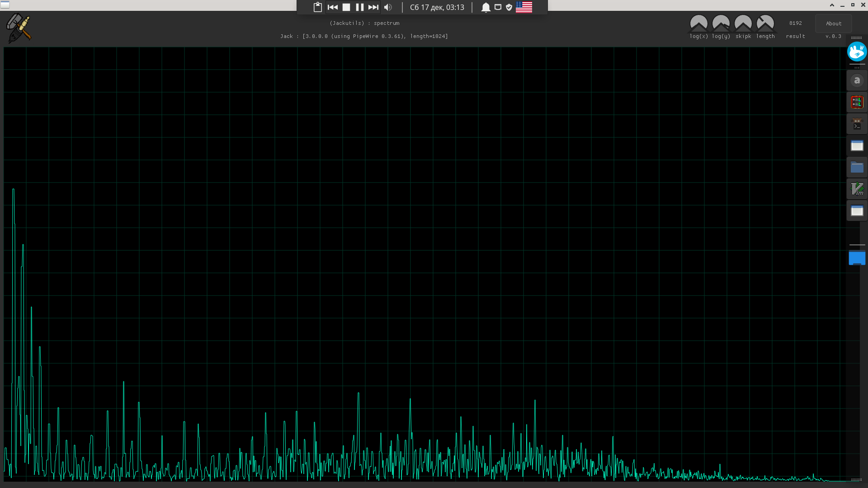Skip to next track in panel

(373, 7)
